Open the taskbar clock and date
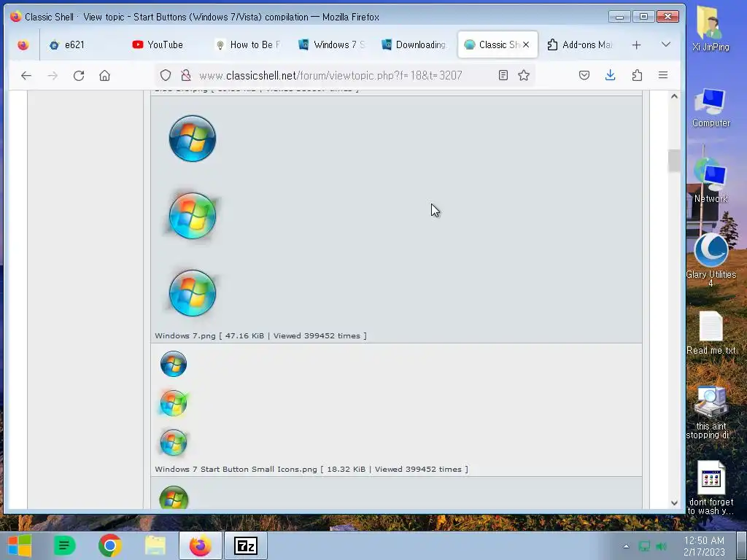Viewport: 747px width, 560px height. tap(704, 546)
